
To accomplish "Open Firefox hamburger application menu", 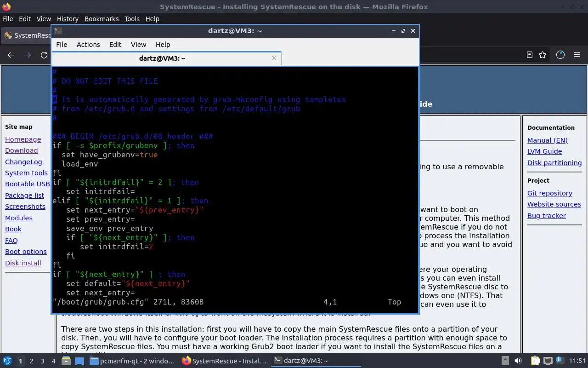I will 577,55.
